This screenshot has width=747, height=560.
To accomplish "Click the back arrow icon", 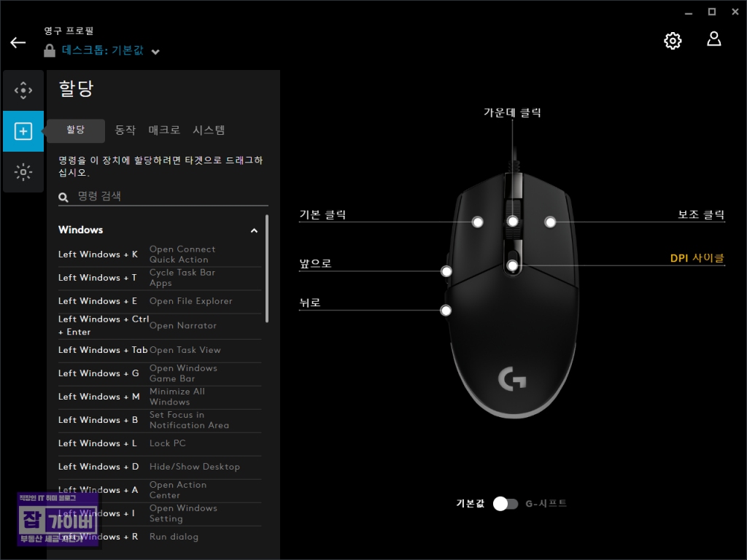I will [x=18, y=43].
